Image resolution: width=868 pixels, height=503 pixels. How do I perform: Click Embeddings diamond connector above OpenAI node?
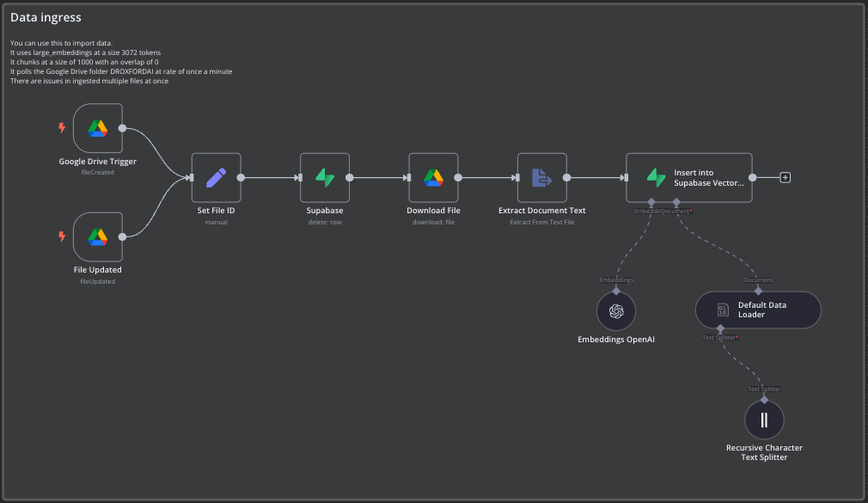[x=616, y=291]
